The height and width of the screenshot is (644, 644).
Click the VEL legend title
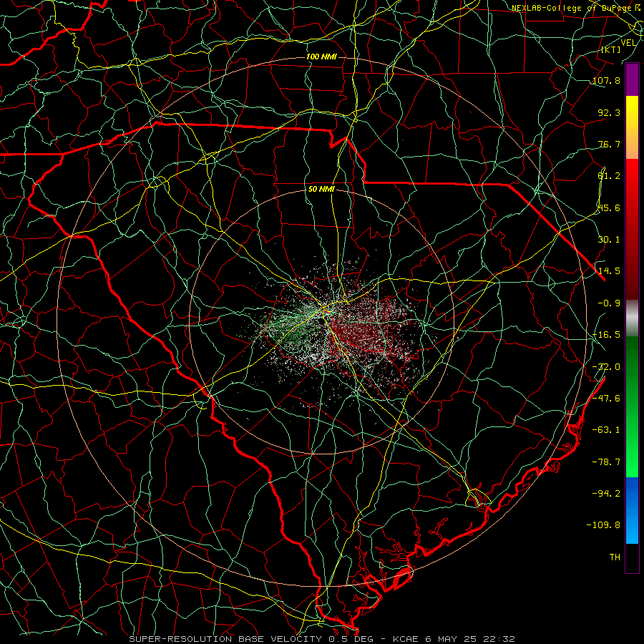pyautogui.click(x=628, y=43)
